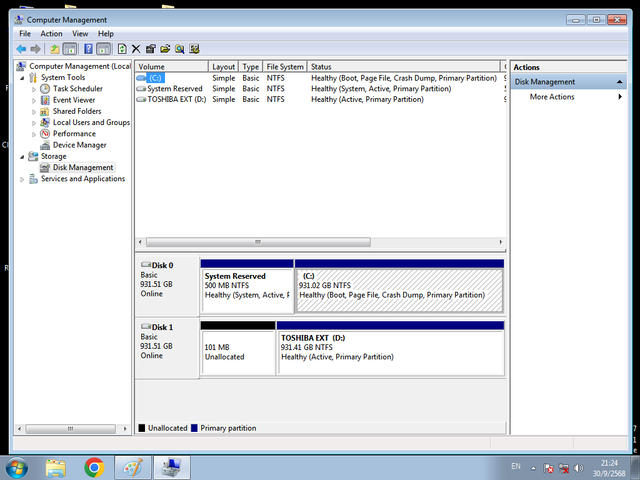Open More Actions submenu

point(569,97)
